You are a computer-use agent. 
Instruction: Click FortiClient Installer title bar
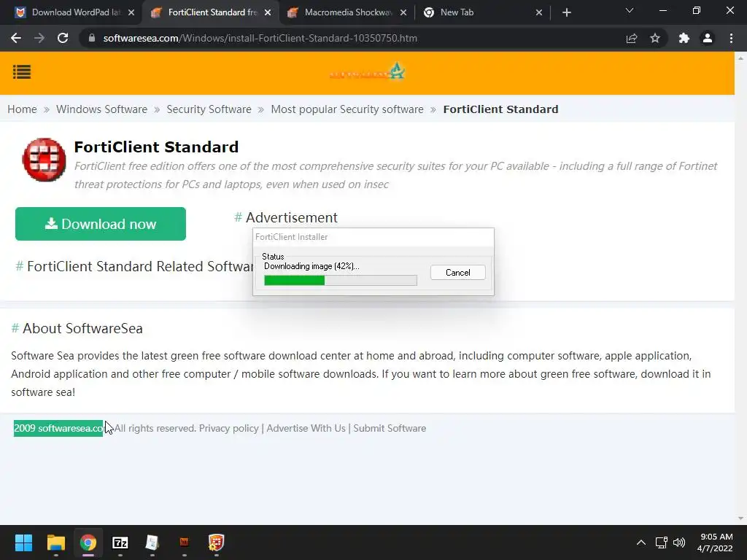(373, 237)
